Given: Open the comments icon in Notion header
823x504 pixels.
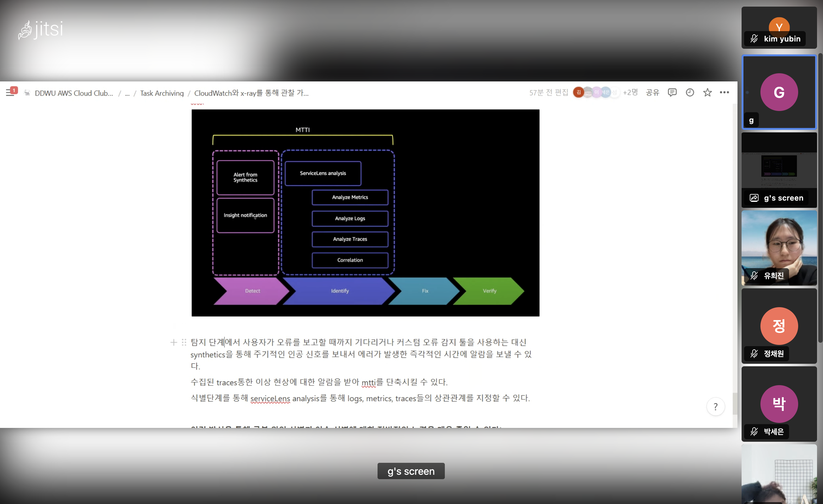Looking at the screenshot, I should pyautogui.click(x=672, y=92).
